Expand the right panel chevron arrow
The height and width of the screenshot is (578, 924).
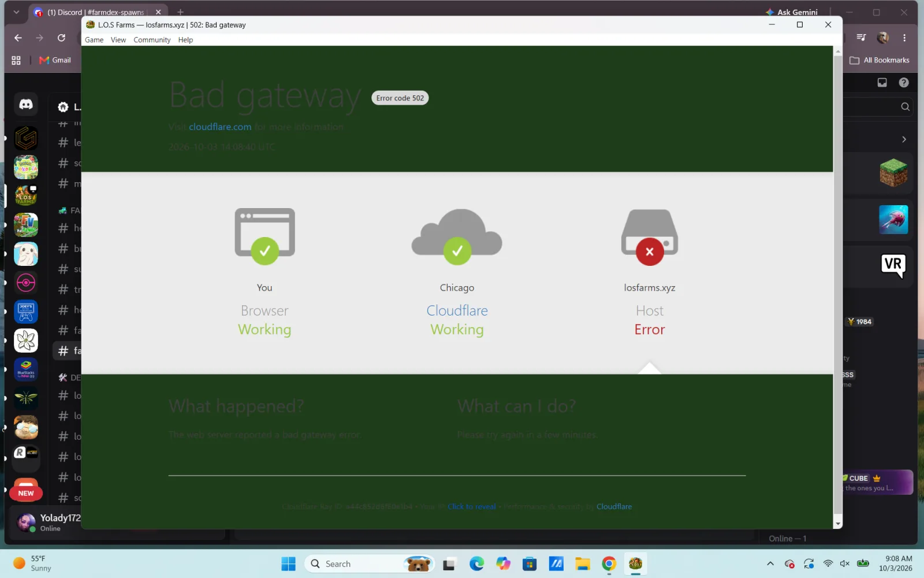pyautogui.click(x=904, y=139)
